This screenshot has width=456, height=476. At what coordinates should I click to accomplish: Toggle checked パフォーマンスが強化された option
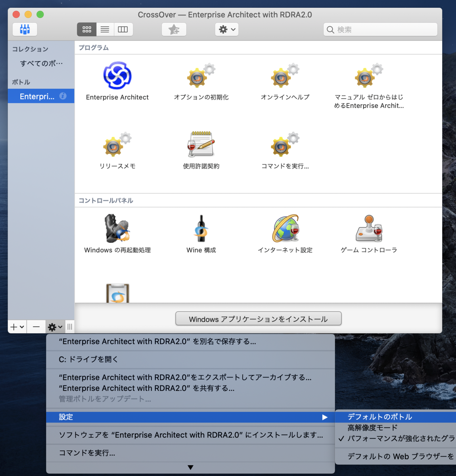pyautogui.click(x=396, y=438)
